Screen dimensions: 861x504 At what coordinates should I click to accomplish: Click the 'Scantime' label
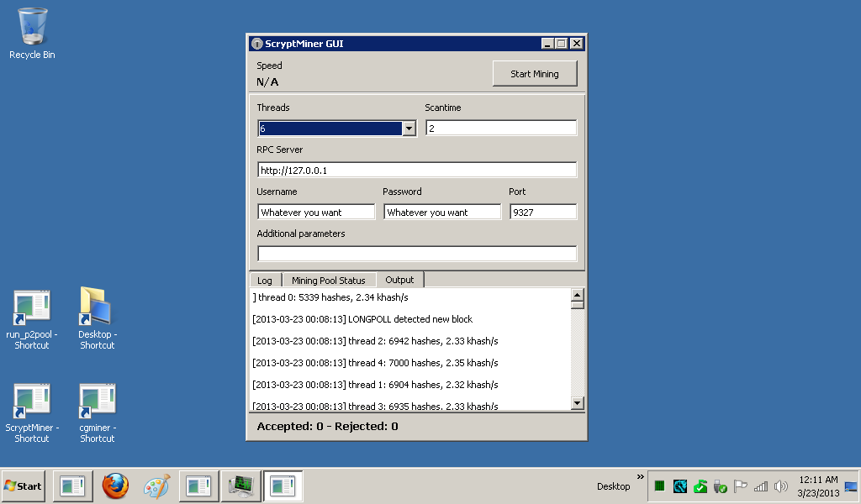click(442, 108)
